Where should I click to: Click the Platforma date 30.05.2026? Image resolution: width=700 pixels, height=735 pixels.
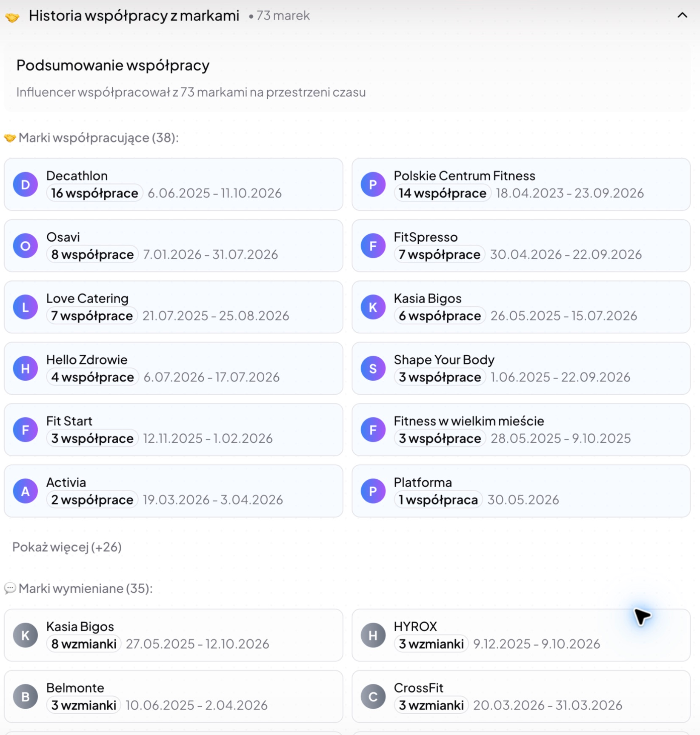[x=523, y=499]
